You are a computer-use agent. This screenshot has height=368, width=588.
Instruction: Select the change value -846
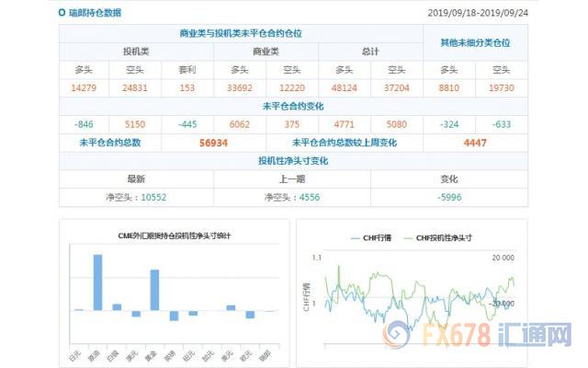pos(84,124)
